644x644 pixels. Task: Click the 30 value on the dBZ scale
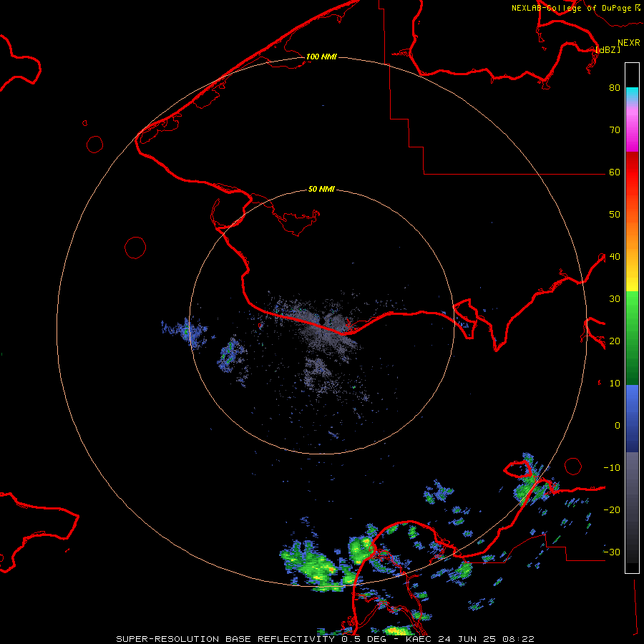click(x=615, y=299)
